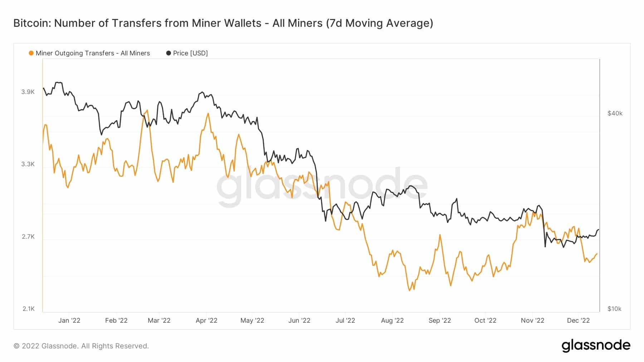Viewport: 644px width, 362px height.
Task: Click the $10k right axis label
Action: (x=614, y=309)
